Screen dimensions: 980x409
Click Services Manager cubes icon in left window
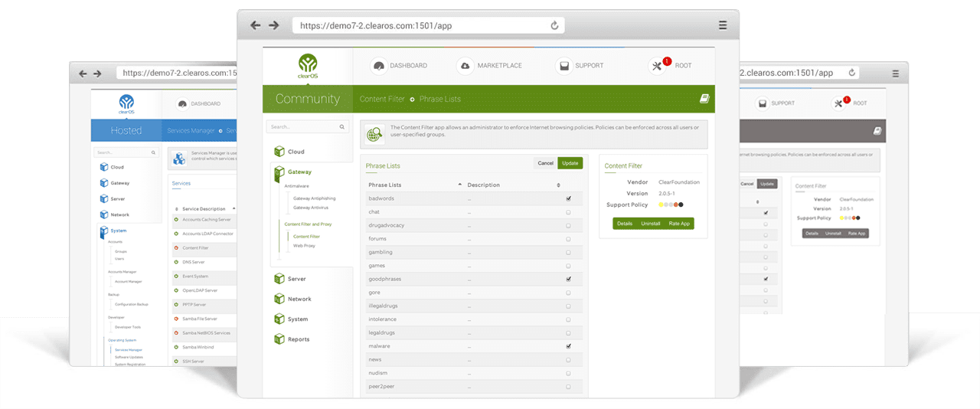pyautogui.click(x=179, y=159)
